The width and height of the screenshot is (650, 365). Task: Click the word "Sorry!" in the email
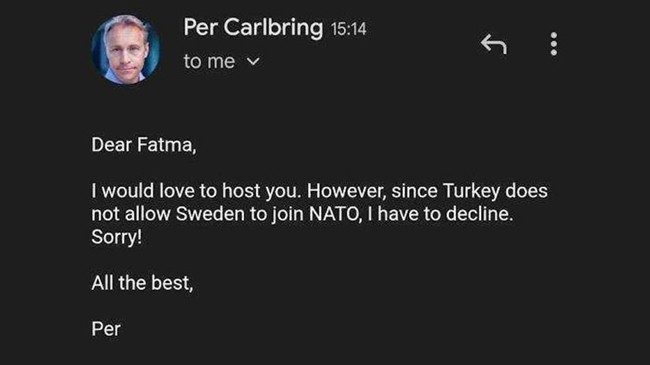click(116, 237)
